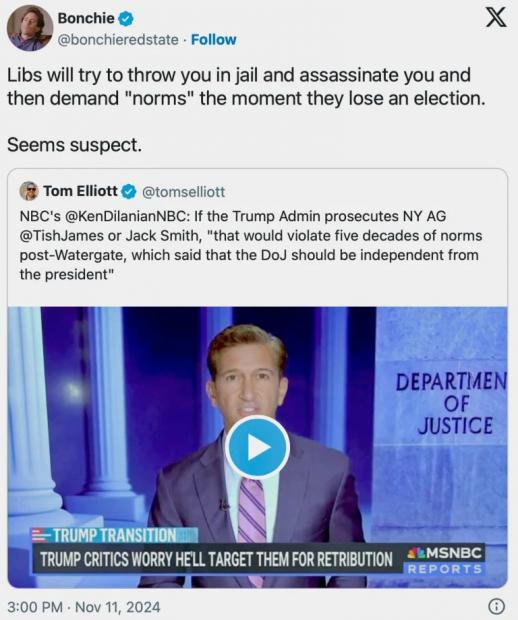Follow the @bonchieredstate account
This screenshot has height=620, width=518.
(x=214, y=40)
